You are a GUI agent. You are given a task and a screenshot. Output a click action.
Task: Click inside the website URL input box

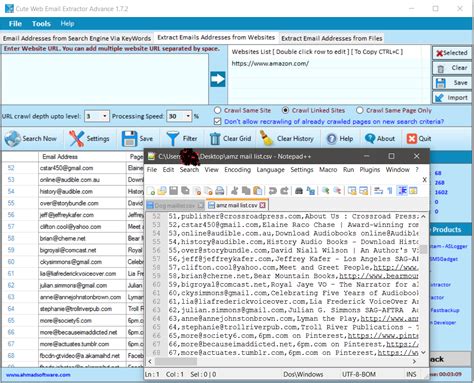[105, 78]
